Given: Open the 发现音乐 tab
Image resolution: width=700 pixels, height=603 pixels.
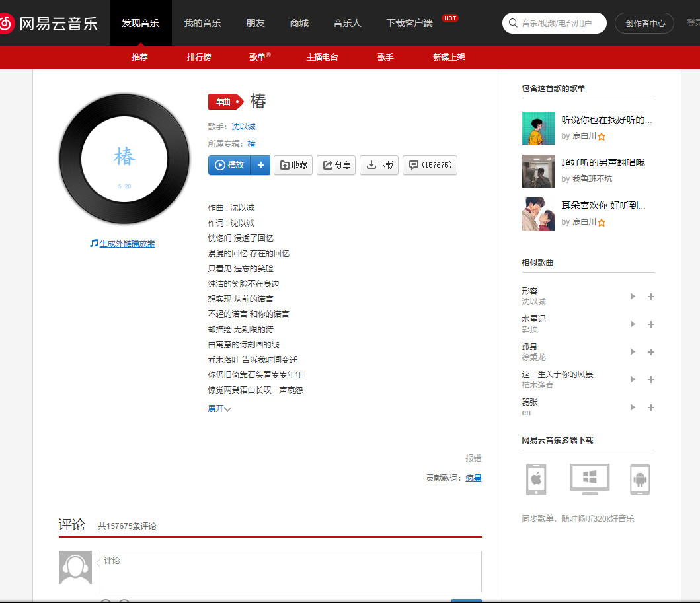Looking at the screenshot, I should click(x=141, y=23).
